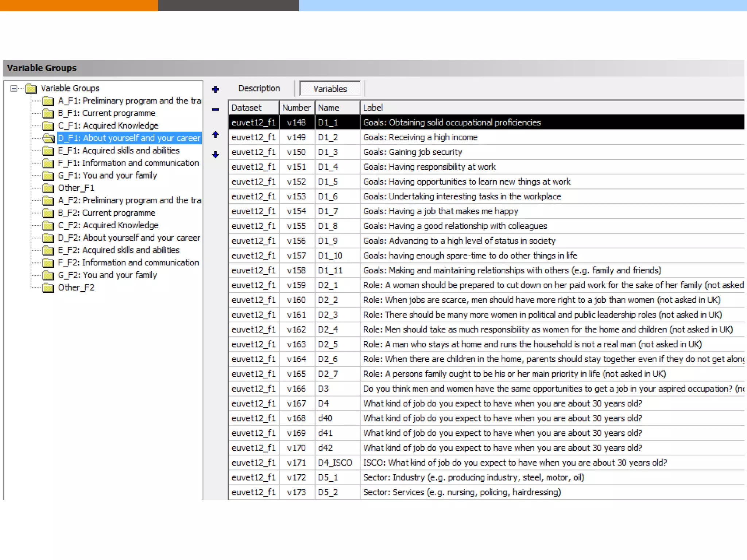Select B_F2: Current programme group
The height and width of the screenshot is (560, 747).
pos(107,213)
